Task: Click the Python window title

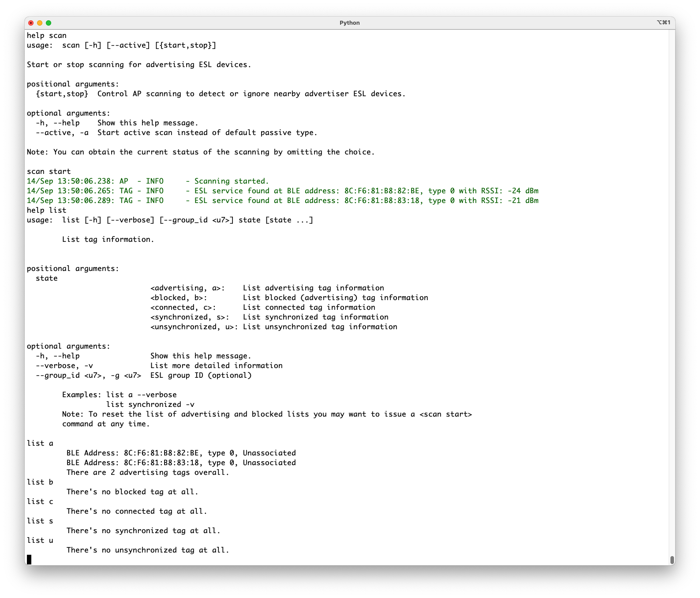Action: coord(349,23)
